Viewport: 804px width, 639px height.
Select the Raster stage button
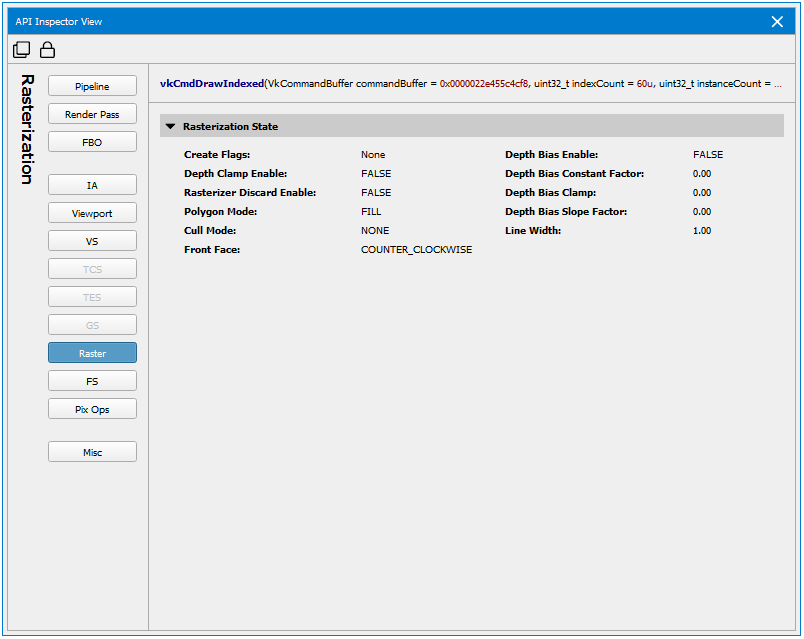(92, 353)
